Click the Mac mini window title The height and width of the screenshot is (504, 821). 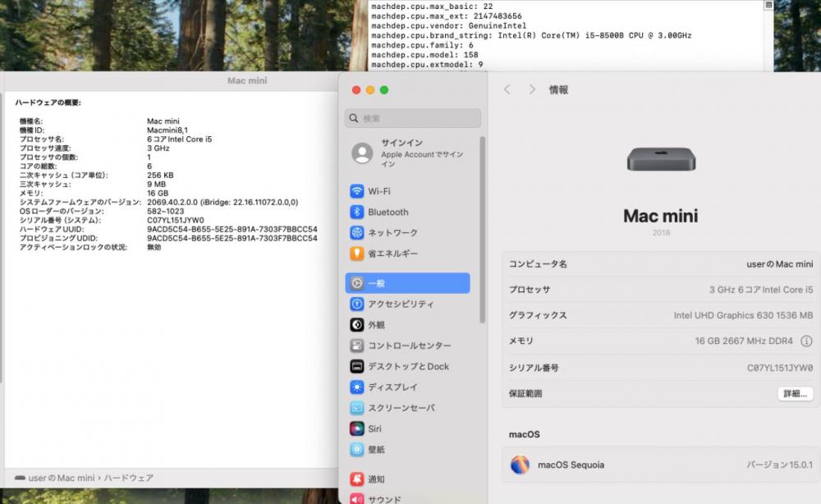tap(247, 80)
